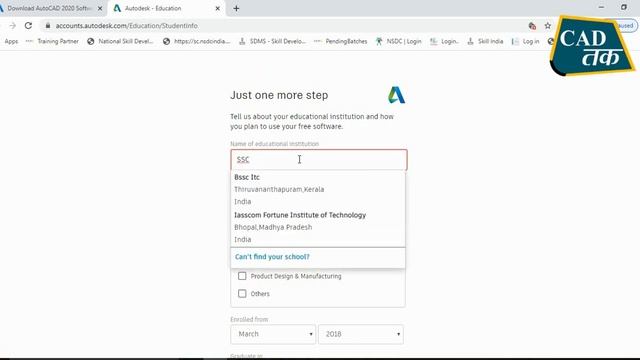The width and height of the screenshot is (640, 360).
Task: Click the Autodesk logo on the form
Action: (396, 95)
